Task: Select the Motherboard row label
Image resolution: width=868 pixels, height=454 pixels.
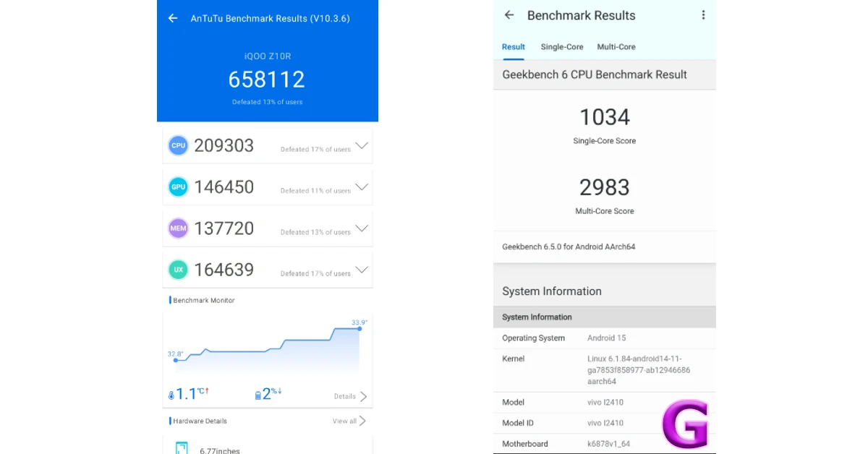Action: click(x=525, y=444)
